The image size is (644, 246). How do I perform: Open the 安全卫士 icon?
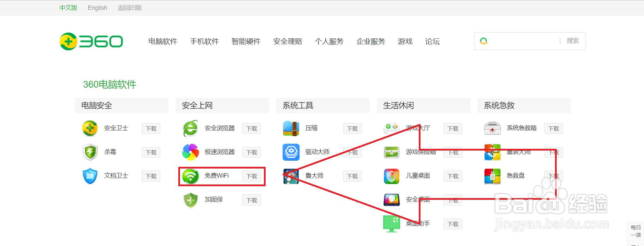[x=90, y=128]
